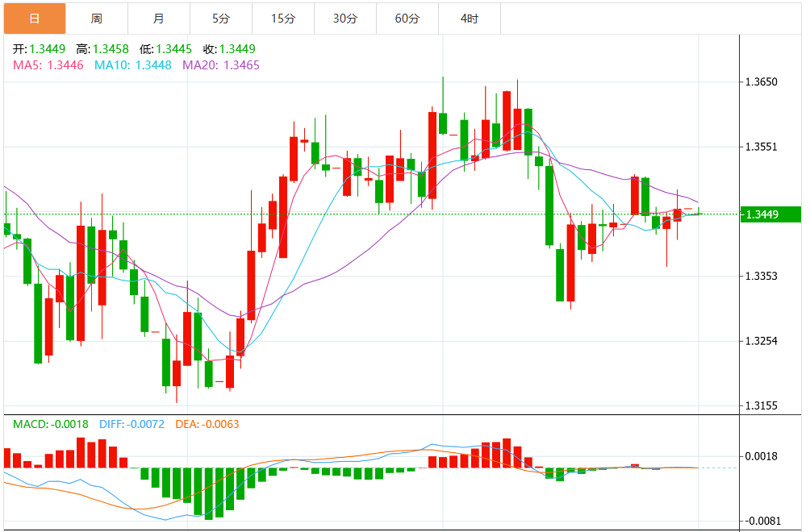Image resolution: width=810 pixels, height=532 pixels.
Task: Click the MACD value label
Action: pyautogui.click(x=51, y=424)
